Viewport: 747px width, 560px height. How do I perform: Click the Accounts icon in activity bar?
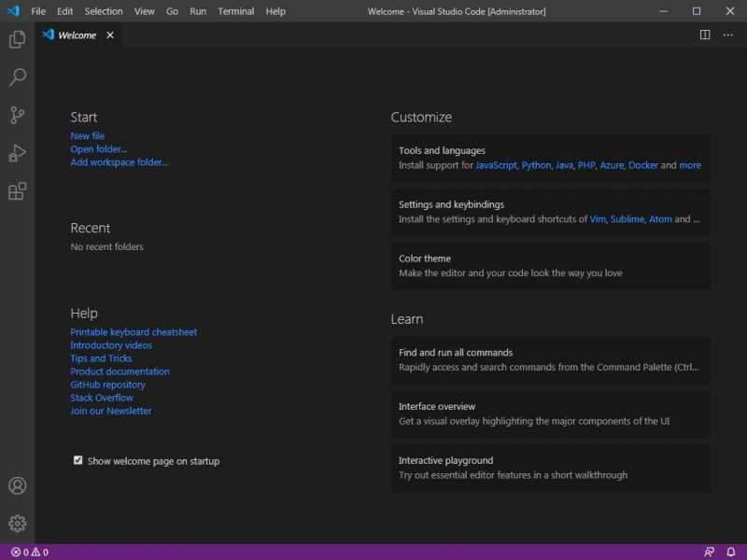tap(17, 485)
